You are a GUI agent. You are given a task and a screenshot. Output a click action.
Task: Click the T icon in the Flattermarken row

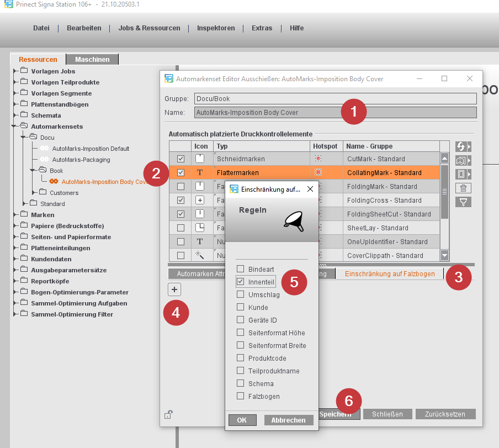[x=199, y=172]
